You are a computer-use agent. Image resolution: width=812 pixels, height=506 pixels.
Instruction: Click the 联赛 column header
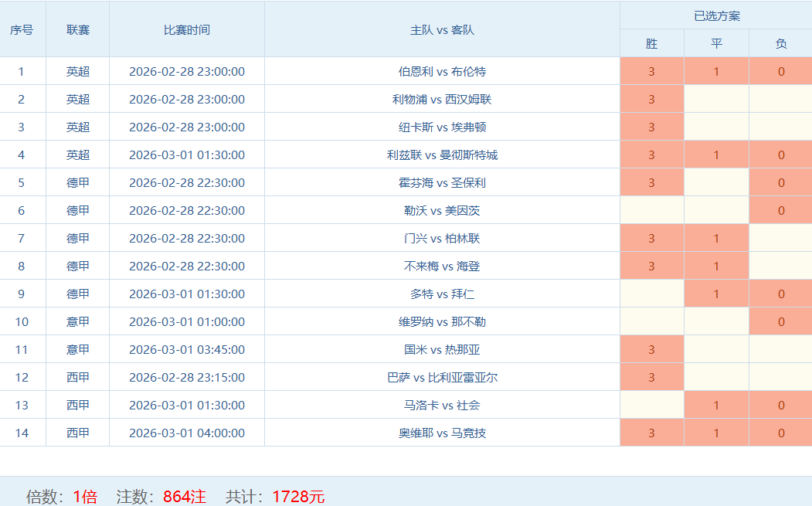[77, 29]
